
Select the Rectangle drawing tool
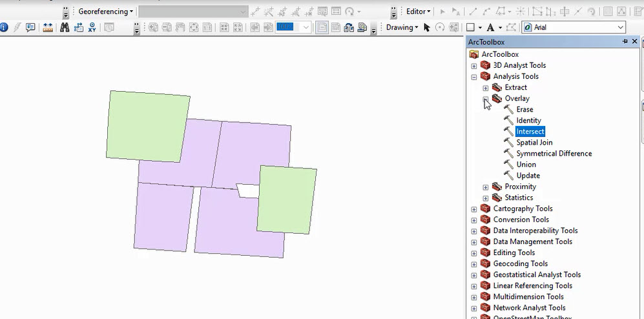click(x=470, y=27)
